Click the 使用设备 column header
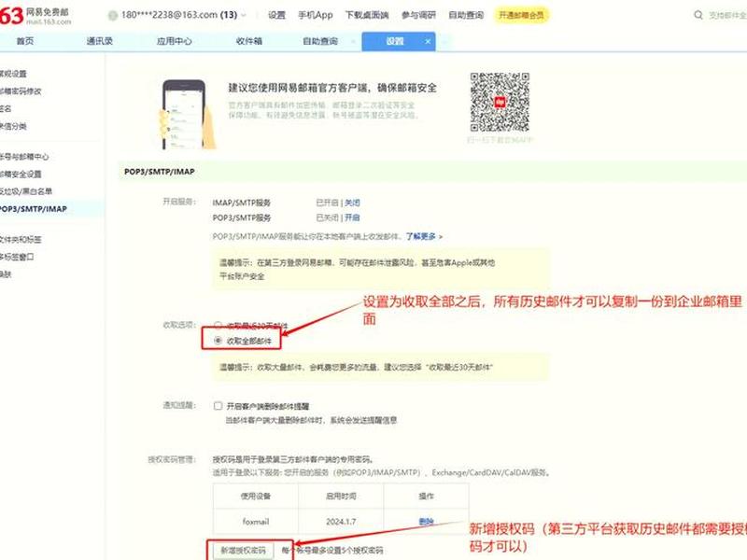 (256, 497)
